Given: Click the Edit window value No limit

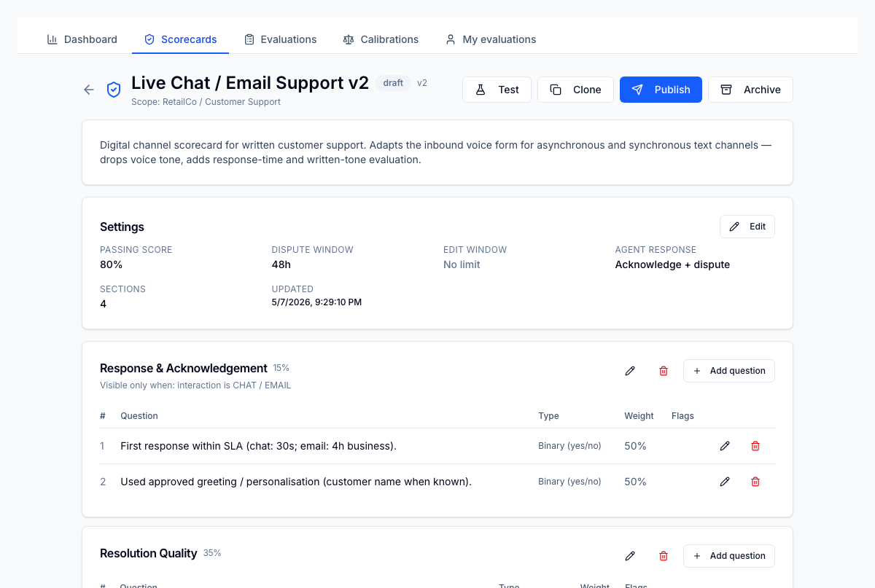Looking at the screenshot, I should 462,264.
